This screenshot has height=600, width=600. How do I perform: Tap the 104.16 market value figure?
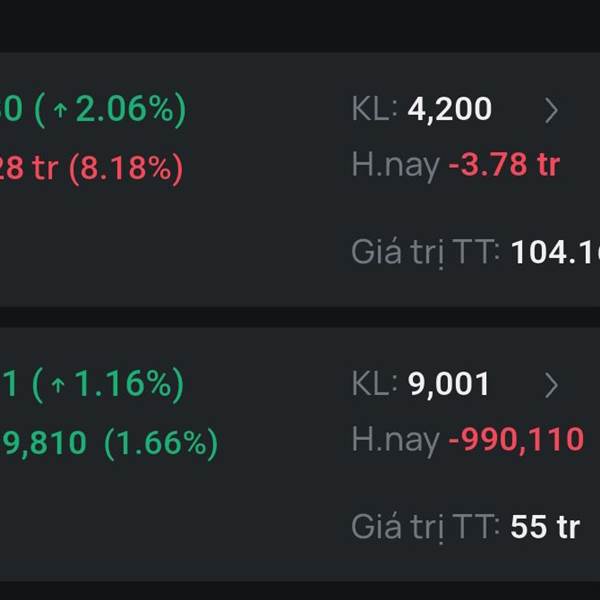pyautogui.click(x=555, y=253)
